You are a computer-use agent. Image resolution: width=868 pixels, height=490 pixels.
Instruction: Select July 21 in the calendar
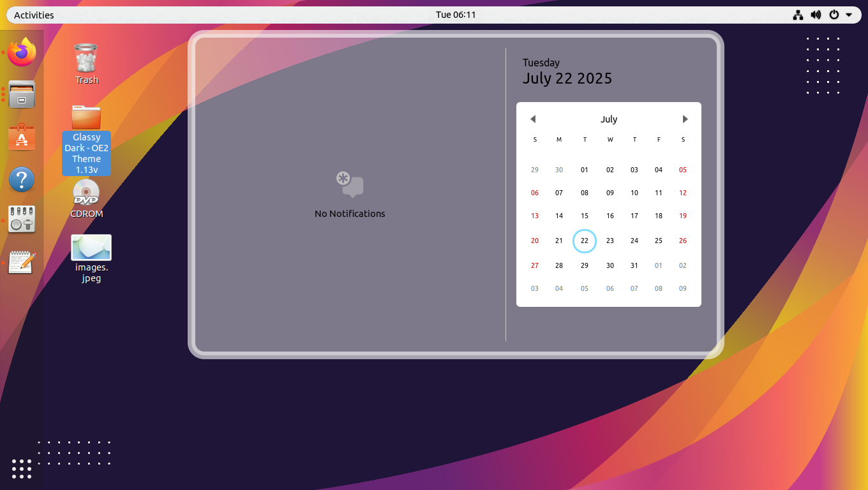coord(559,241)
